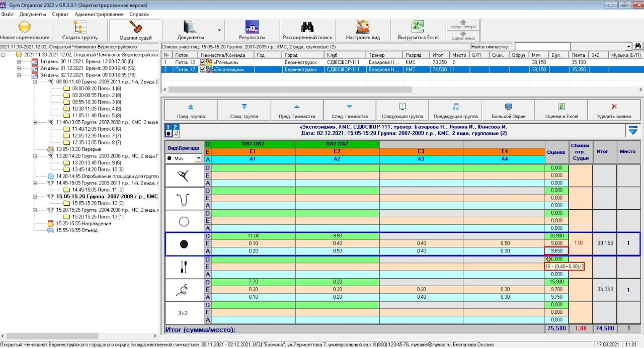Collapse the 3-й день 02.12.2021 tree node
The width and height of the screenshot is (644, 348).
tap(19, 75)
